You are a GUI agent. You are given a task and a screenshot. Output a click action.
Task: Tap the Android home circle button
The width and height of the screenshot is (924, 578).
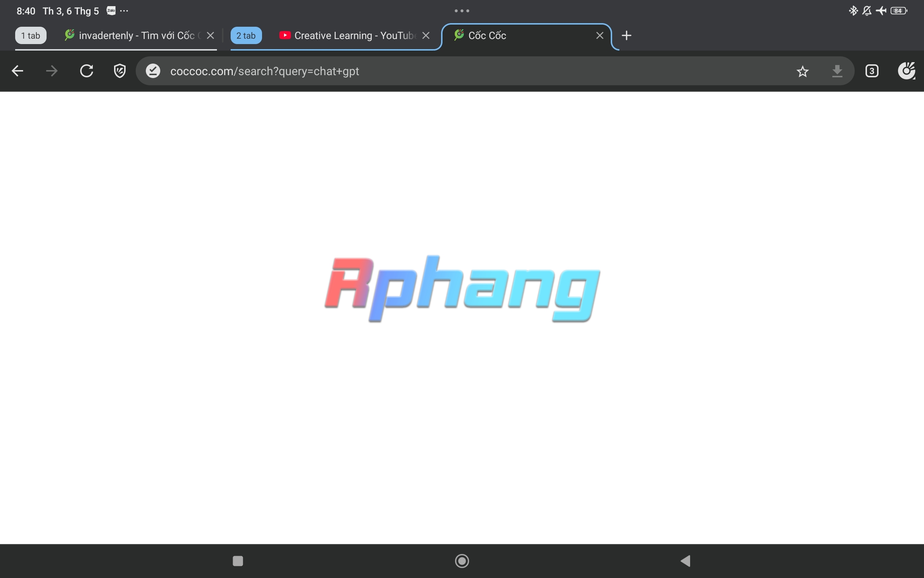(x=462, y=561)
